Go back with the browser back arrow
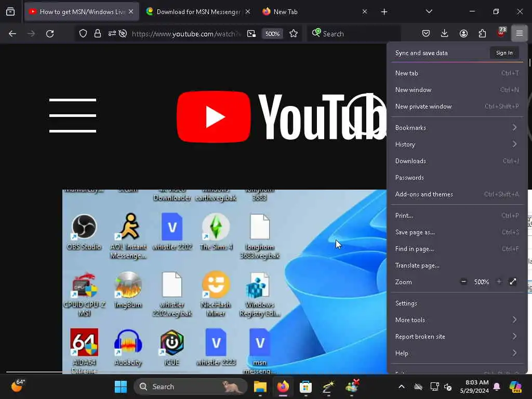This screenshot has width=532, height=399. (x=12, y=34)
